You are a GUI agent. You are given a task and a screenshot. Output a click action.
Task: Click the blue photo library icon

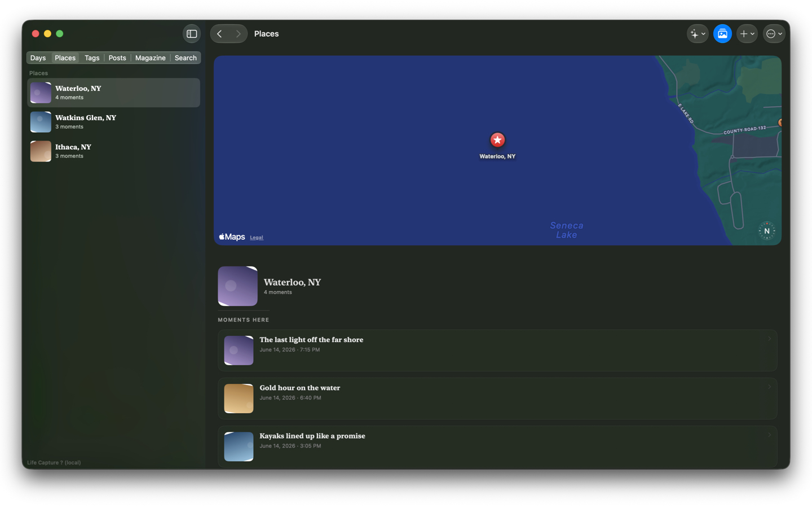[722, 34]
